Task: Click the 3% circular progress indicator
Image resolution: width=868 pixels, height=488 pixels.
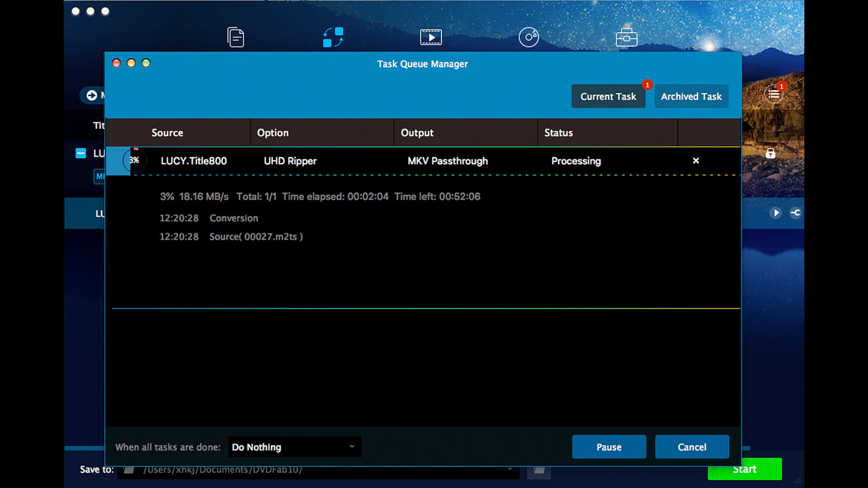Action: [x=135, y=160]
